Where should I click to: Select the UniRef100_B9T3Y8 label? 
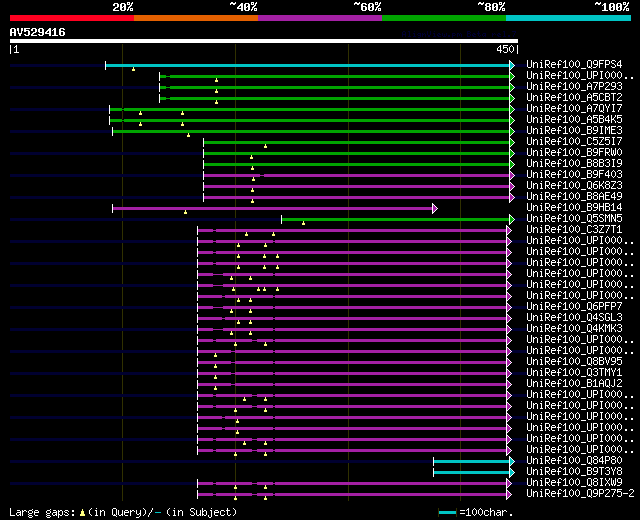coord(574,471)
